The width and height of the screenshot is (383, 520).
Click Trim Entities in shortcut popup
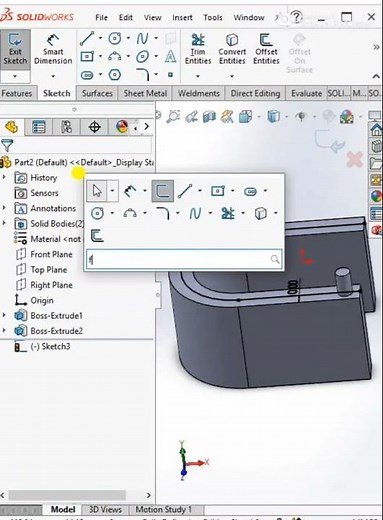coord(228,213)
